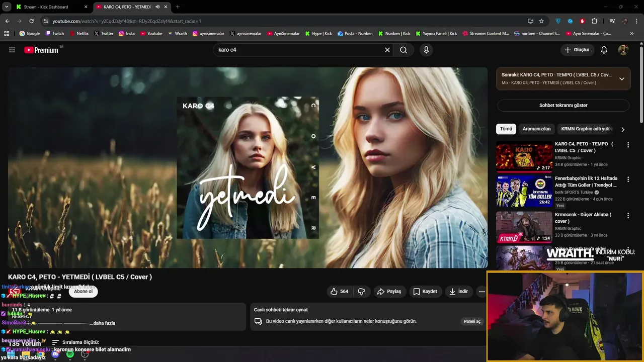Image resolution: width=644 pixels, height=362 pixels.
Task: Bookmark this page with the star
Action: [541, 21]
